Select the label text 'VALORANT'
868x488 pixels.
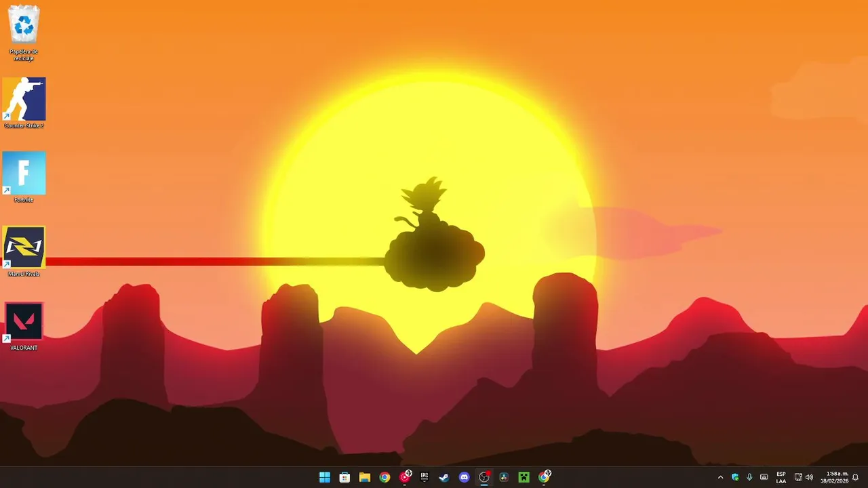[x=24, y=348]
